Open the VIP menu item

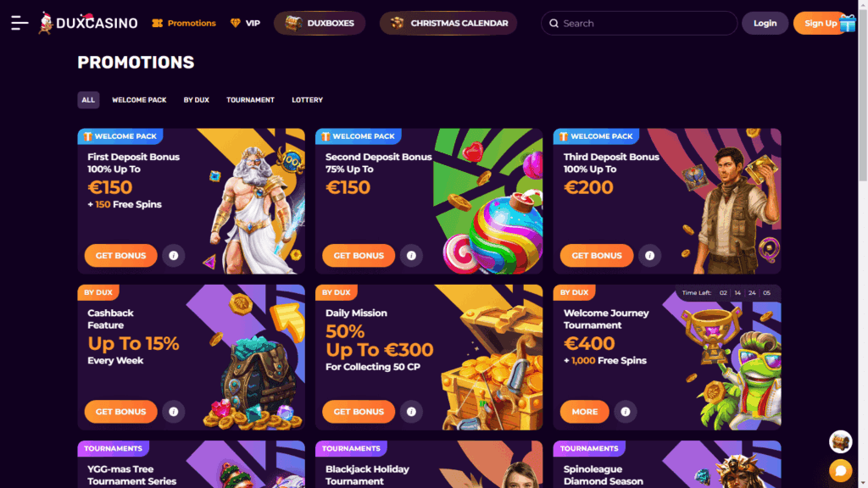pyautogui.click(x=245, y=23)
